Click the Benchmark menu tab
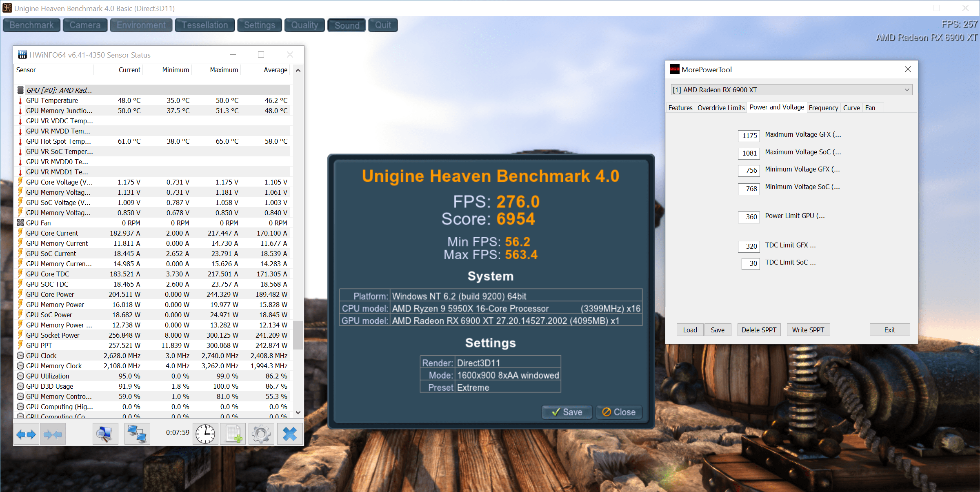The image size is (980, 492). pyautogui.click(x=33, y=24)
